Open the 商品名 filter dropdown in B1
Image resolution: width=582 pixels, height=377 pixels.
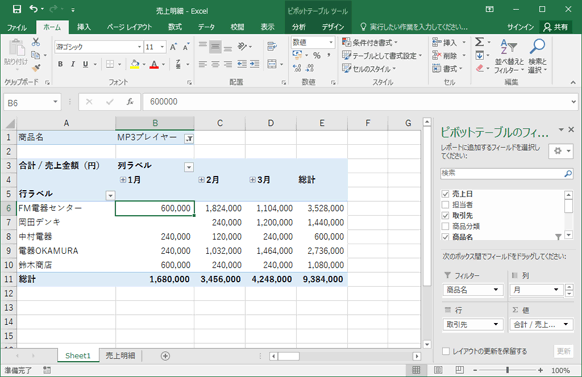[189, 139]
